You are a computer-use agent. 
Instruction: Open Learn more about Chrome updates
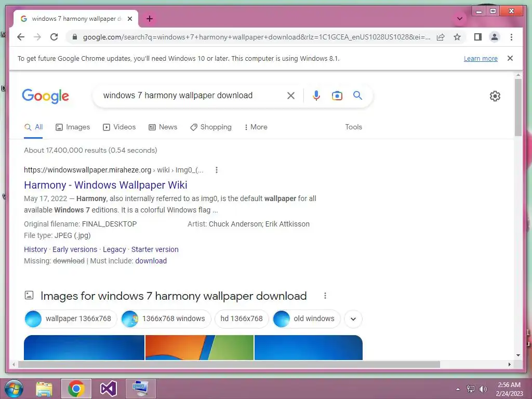(481, 58)
